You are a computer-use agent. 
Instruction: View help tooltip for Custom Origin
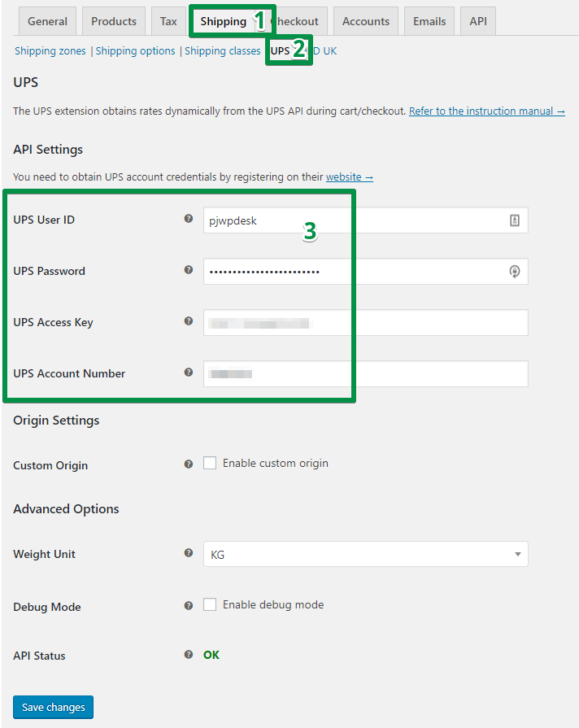click(189, 464)
